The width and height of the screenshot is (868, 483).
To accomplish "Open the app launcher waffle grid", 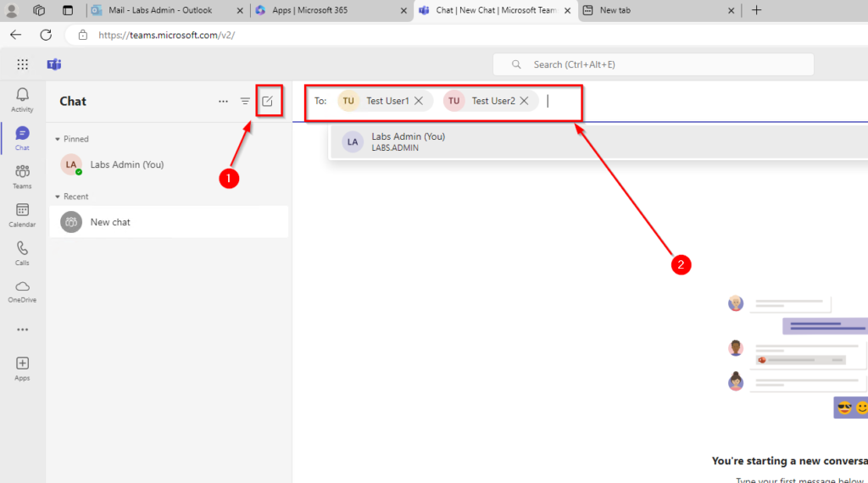I will [22, 64].
